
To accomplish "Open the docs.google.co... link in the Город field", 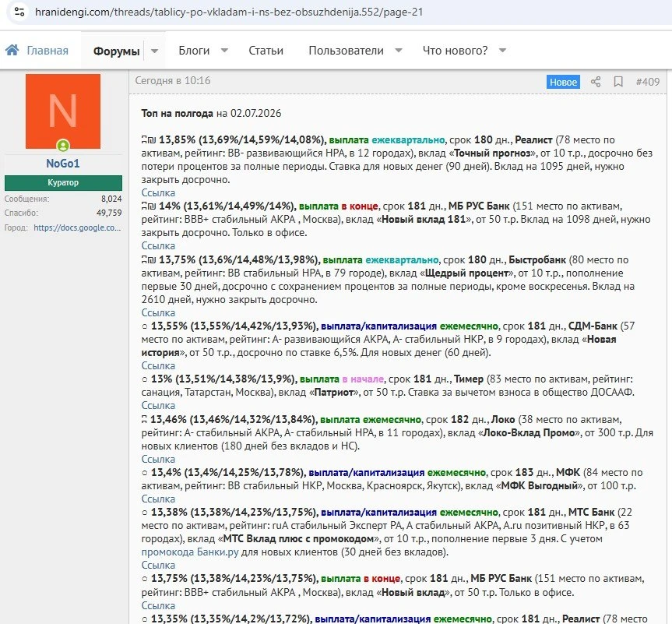I will [78, 227].
